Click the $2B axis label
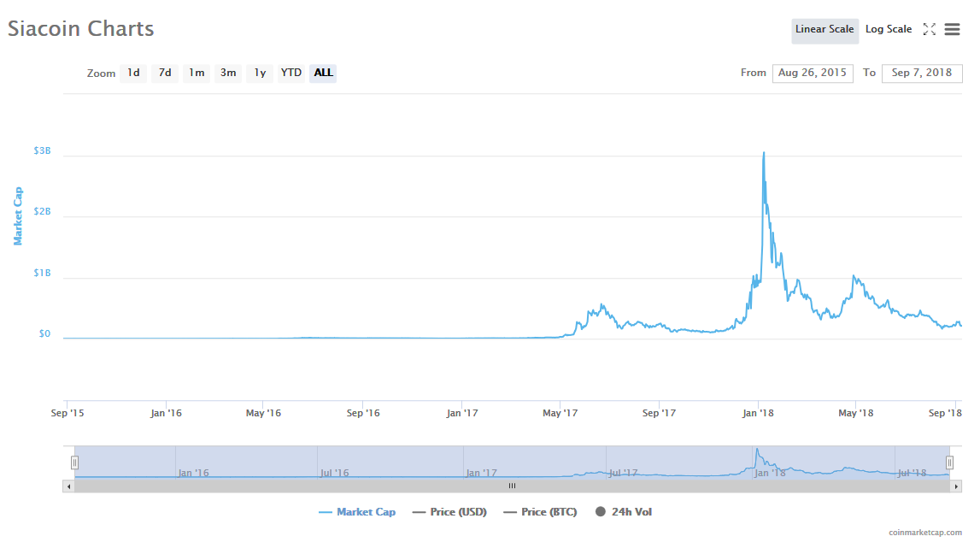 coord(42,211)
